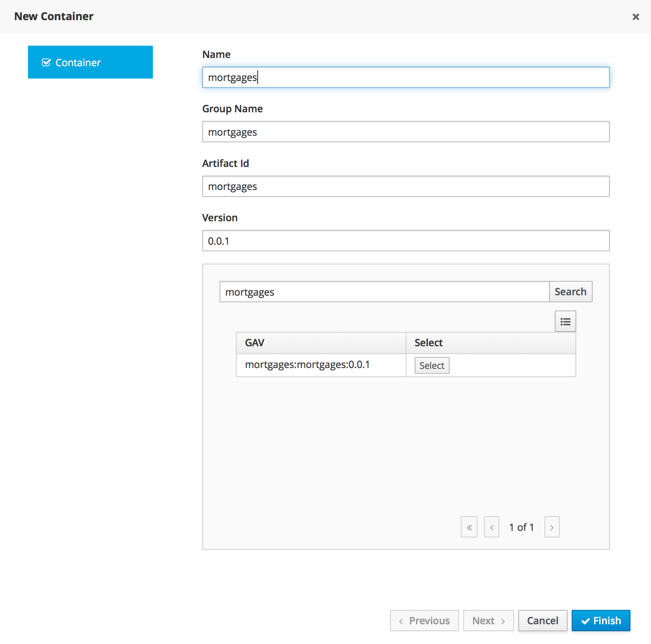Viewport: 651px width, 644px height.
Task: Edit the Version field
Action: [x=406, y=241]
